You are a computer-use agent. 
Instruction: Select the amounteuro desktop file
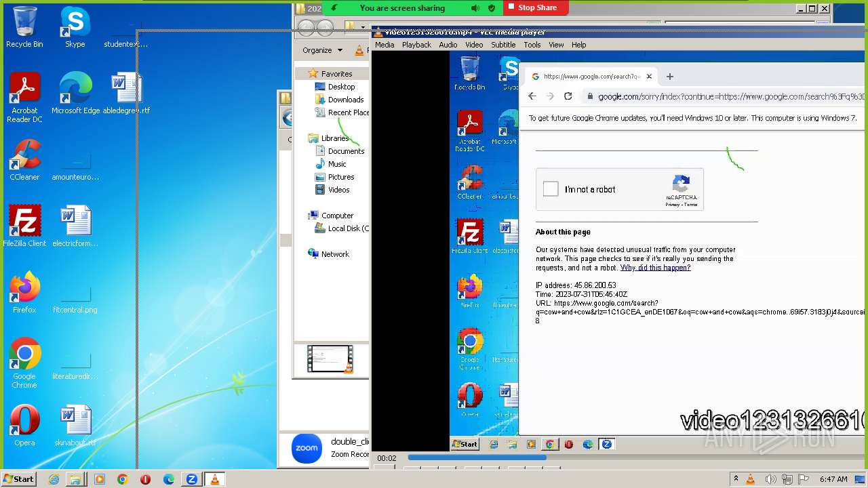tap(75, 166)
